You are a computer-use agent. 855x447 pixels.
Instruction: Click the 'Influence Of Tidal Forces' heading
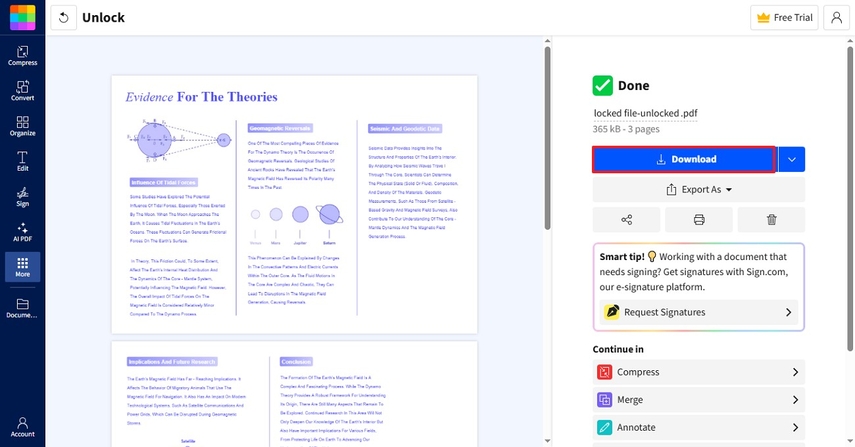[x=164, y=182]
